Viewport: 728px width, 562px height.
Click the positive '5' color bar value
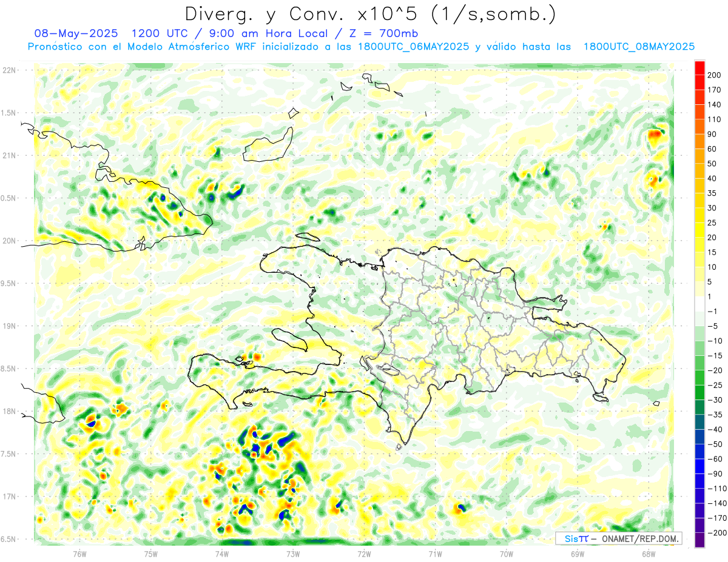[x=710, y=282]
